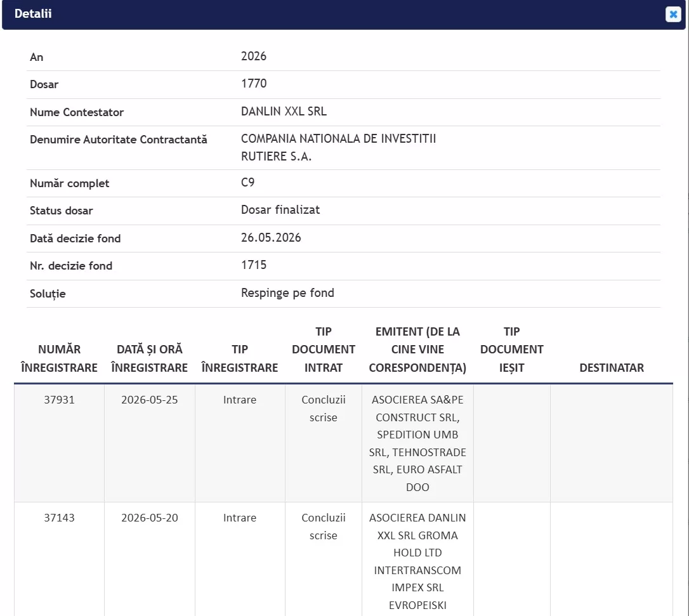
Task: Click the Status dosar label
Action: [62, 211]
